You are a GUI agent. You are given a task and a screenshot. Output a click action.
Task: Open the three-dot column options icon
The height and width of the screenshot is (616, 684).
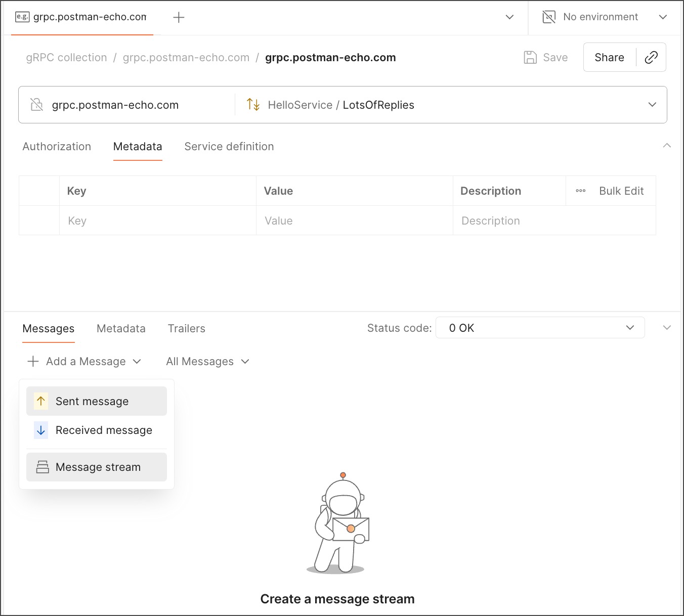[x=580, y=191]
